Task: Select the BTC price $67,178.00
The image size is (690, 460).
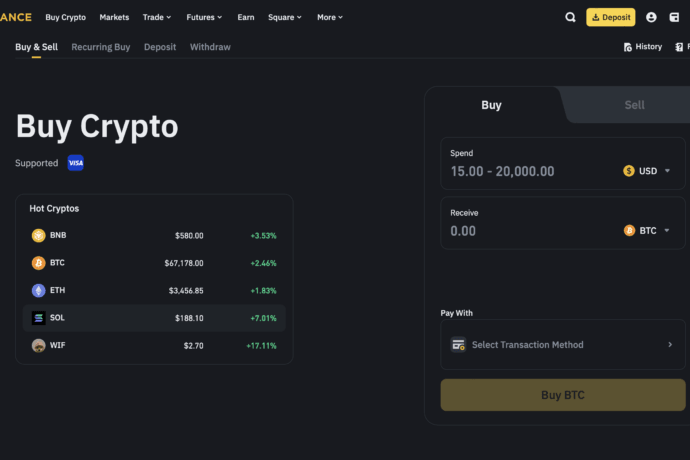Action: (x=184, y=263)
